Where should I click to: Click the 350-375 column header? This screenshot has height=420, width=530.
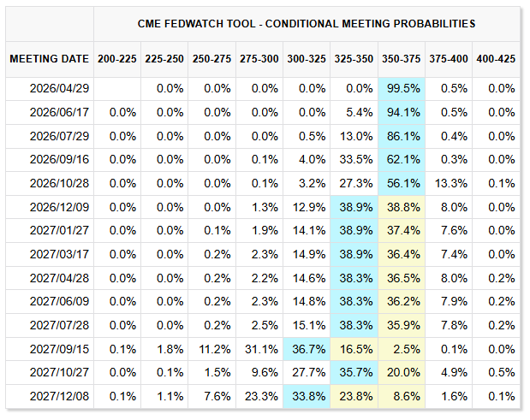pyautogui.click(x=400, y=59)
